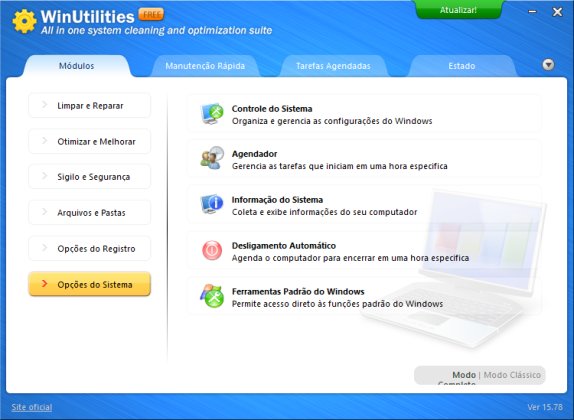Open the Agendador title
Image resolution: width=574 pixels, height=420 pixels.
[x=254, y=154]
